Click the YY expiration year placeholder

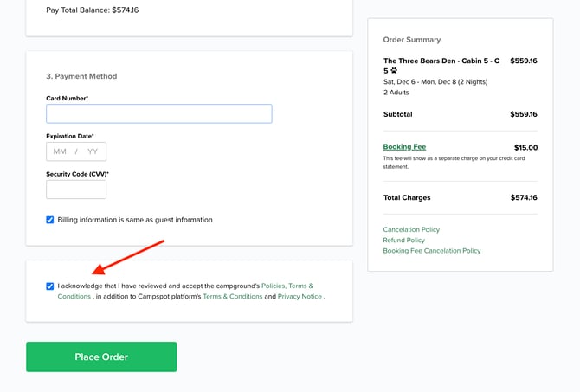point(92,151)
